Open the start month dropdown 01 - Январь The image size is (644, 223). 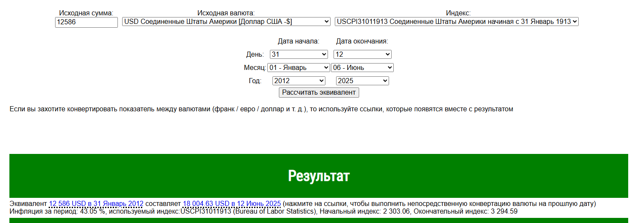tap(299, 67)
